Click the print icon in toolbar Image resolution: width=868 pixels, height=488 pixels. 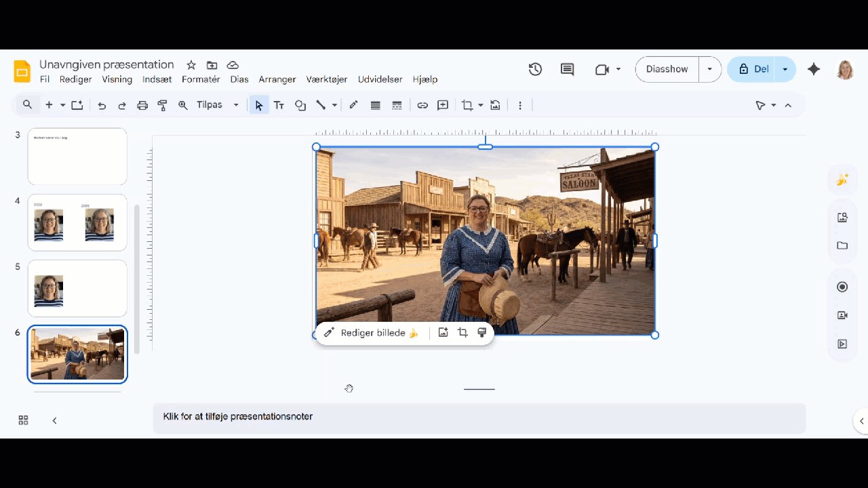point(142,105)
